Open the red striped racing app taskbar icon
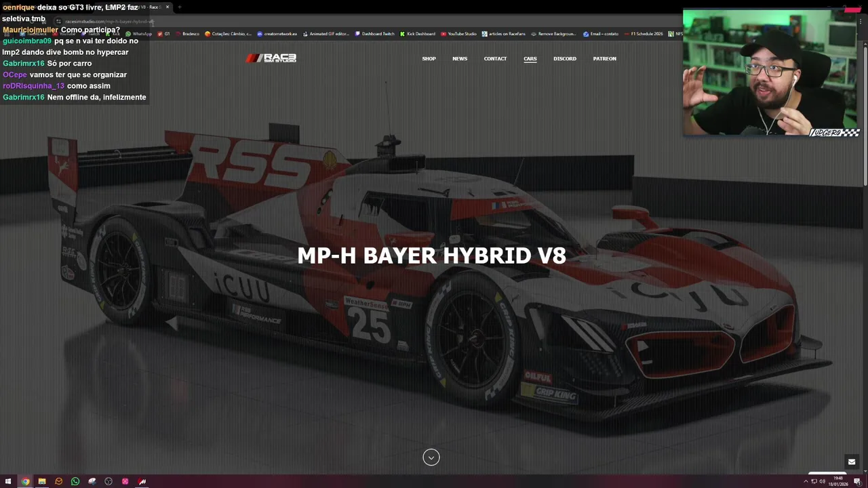This screenshot has height=488, width=868. click(x=142, y=481)
